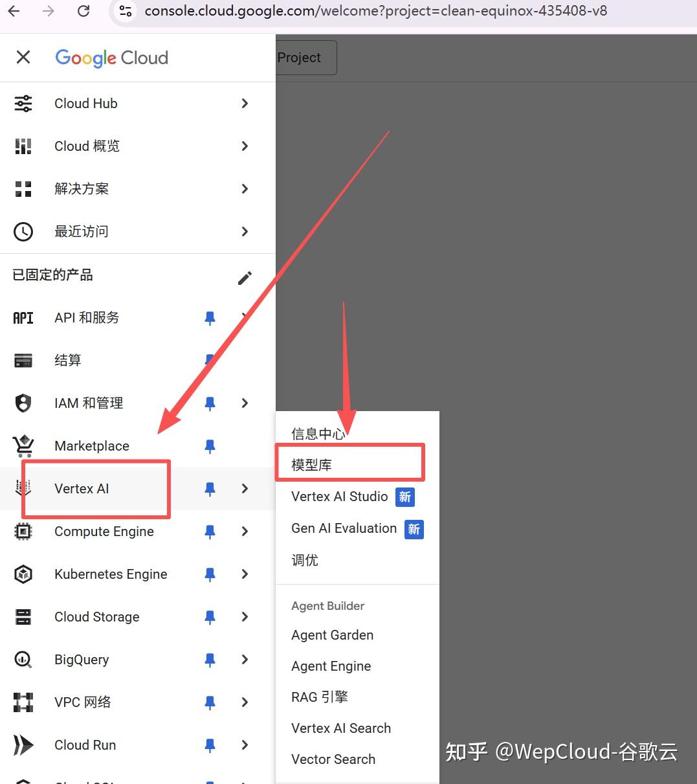Unpin API 和服务 using pin icon
This screenshot has height=784, width=697.
click(210, 318)
